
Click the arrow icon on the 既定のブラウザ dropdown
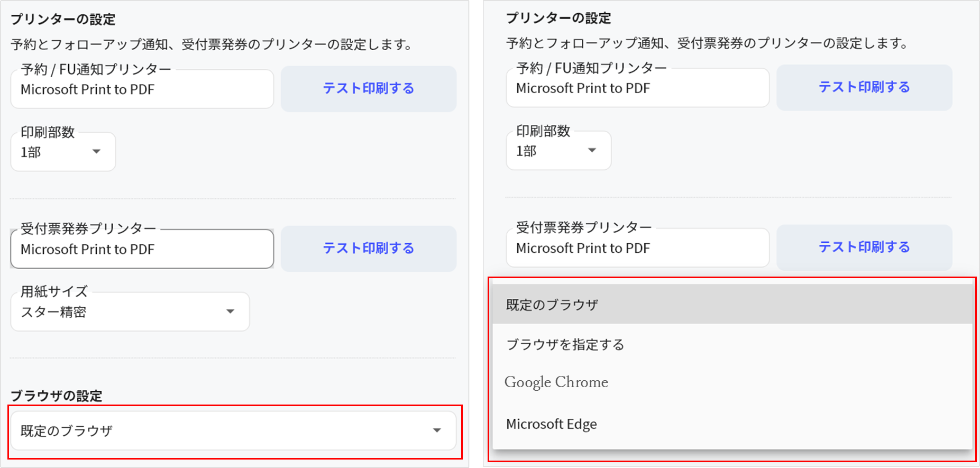[x=437, y=430]
